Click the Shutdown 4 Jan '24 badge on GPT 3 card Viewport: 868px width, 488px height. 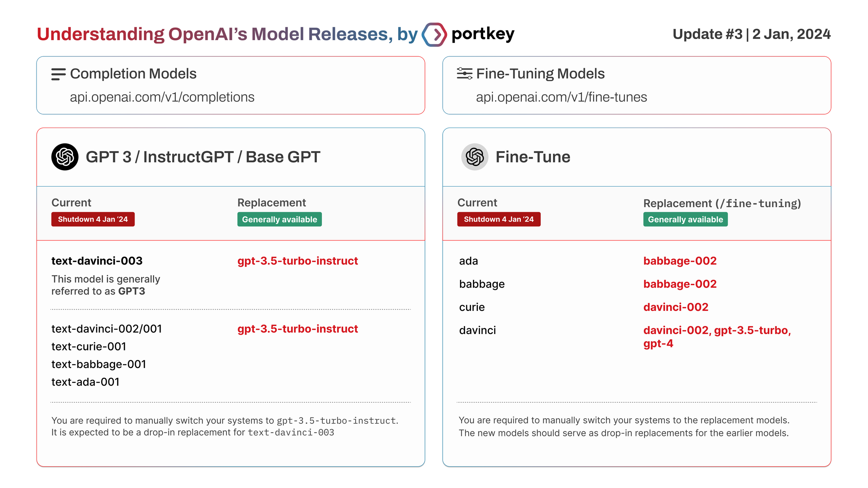click(x=93, y=219)
